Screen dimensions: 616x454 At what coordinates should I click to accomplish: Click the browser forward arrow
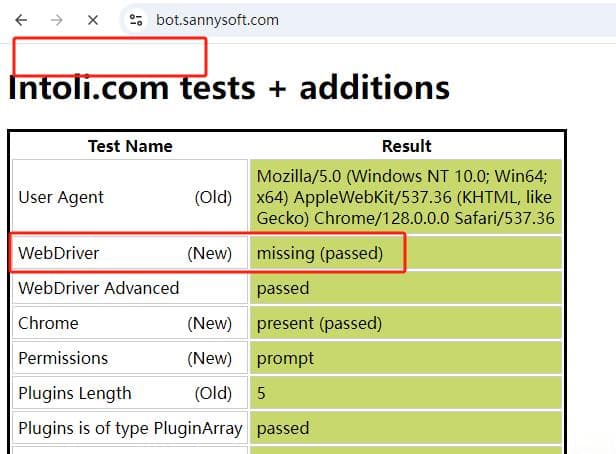(57, 20)
